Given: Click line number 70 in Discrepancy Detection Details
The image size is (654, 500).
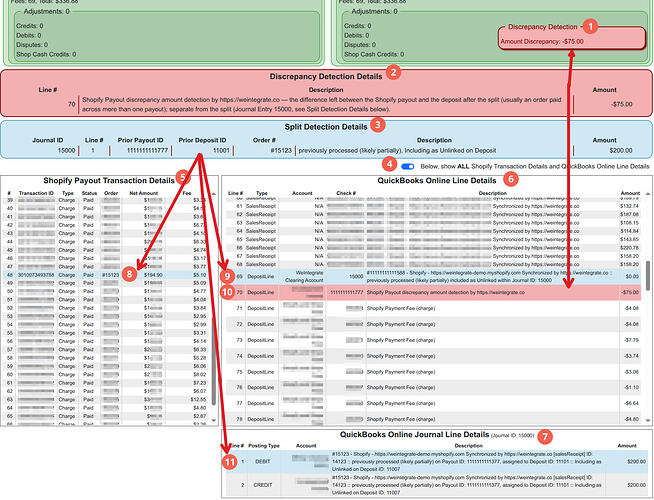Looking at the screenshot, I should (x=72, y=104).
